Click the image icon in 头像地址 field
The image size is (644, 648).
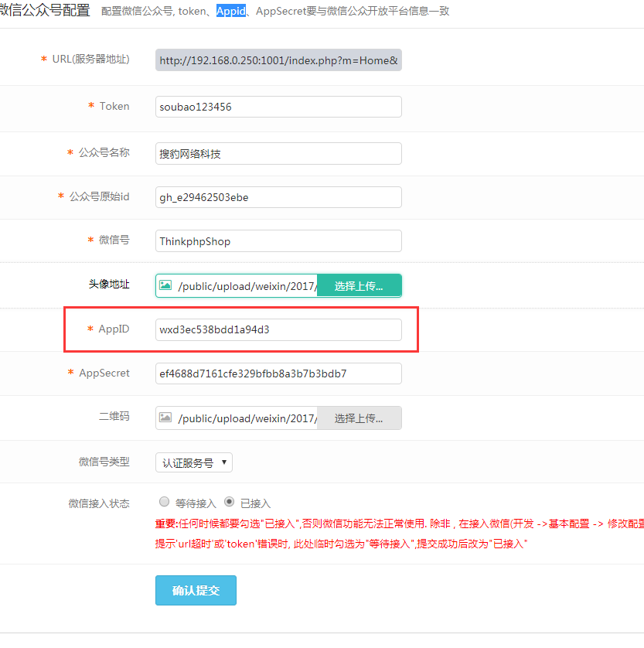165,285
